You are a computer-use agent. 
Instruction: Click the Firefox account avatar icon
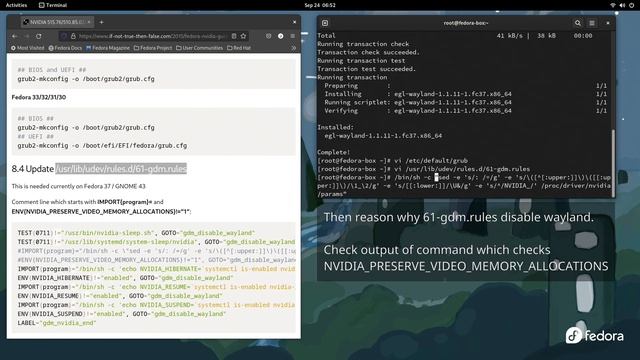280,36
